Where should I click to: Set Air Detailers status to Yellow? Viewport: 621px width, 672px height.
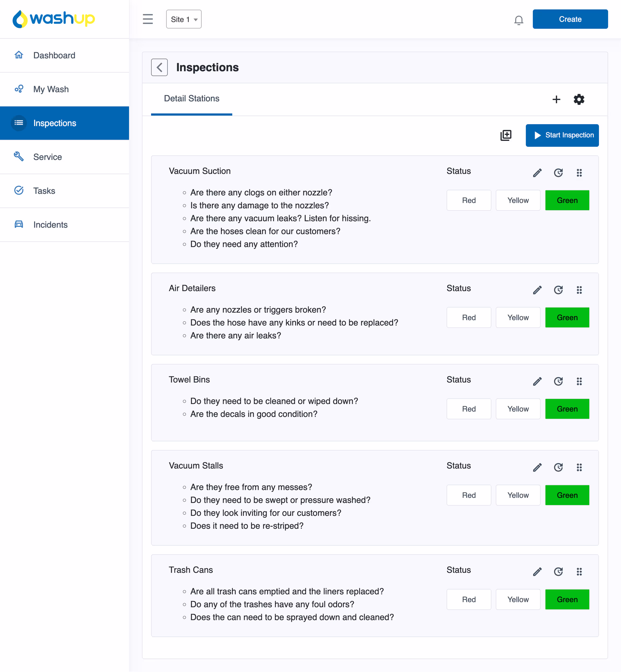tap(518, 317)
